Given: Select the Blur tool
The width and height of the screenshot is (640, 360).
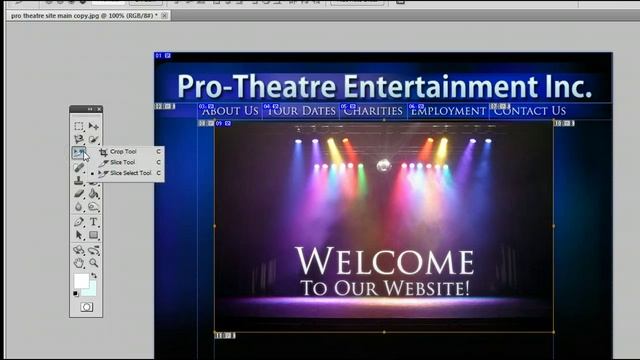Looking at the screenshot, I should (x=79, y=207).
